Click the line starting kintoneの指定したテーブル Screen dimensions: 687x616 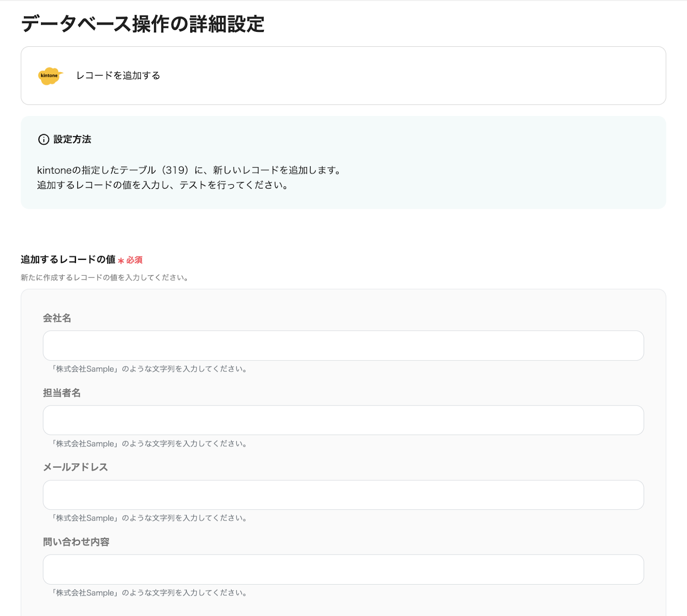(x=189, y=170)
